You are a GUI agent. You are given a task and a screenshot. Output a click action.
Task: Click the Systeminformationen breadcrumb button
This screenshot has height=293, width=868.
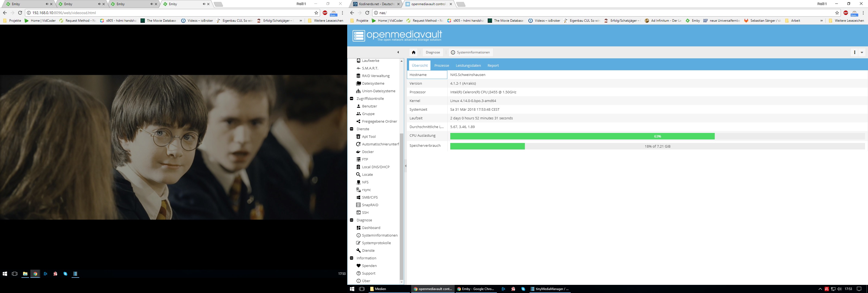pyautogui.click(x=470, y=52)
